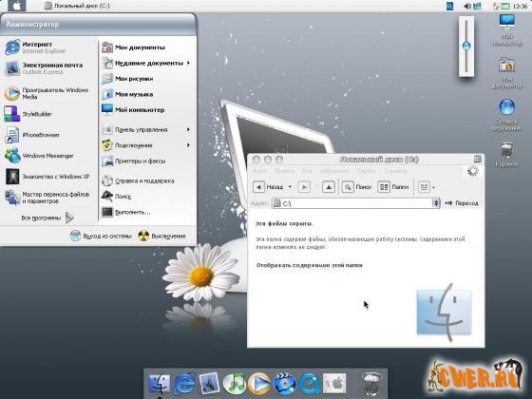Click Выключение shutdown button
The width and height of the screenshot is (532, 399).
pyautogui.click(x=162, y=236)
